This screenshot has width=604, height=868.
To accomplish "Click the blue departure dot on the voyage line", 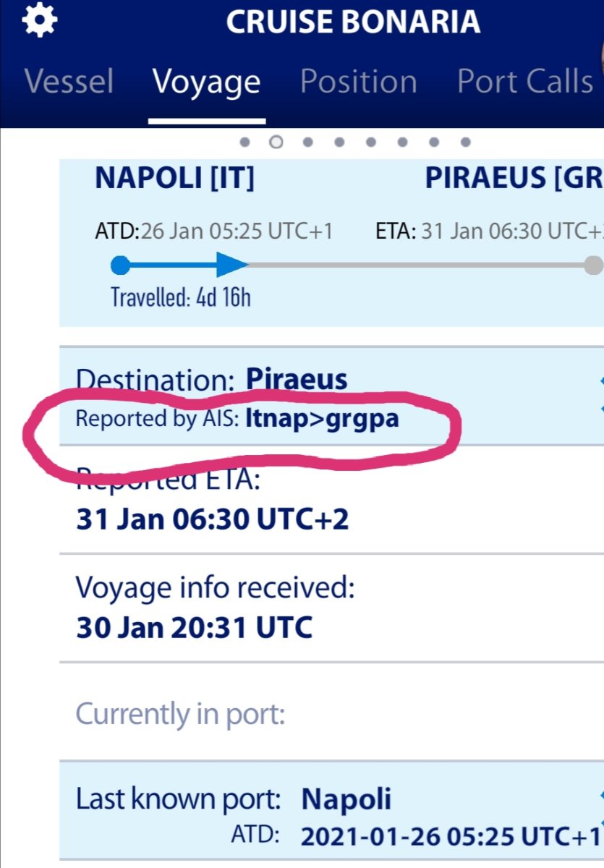I will point(121,265).
